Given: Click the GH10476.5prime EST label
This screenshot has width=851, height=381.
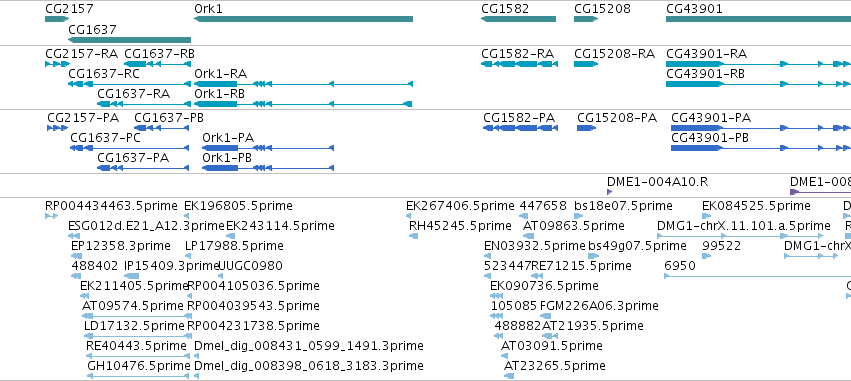Looking at the screenshot, I should 138,366.
